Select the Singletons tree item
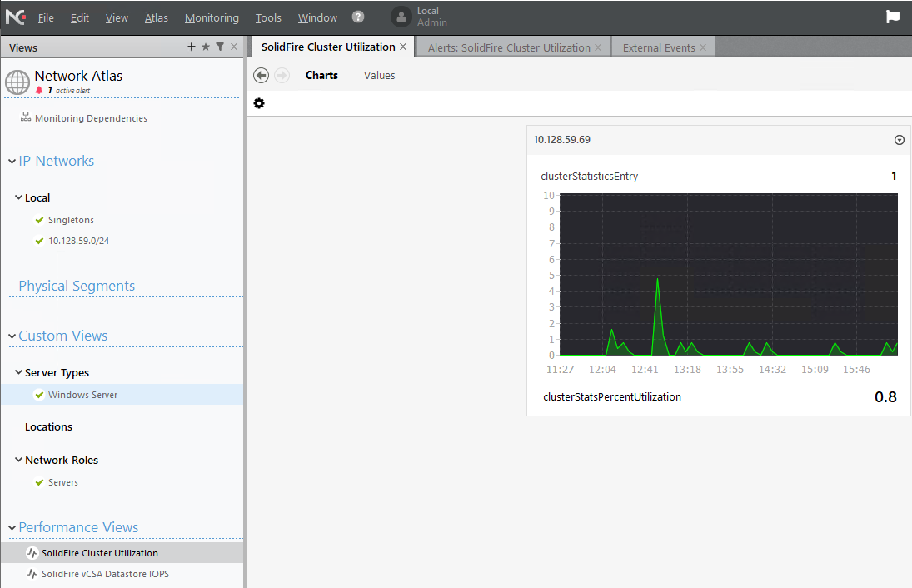The image size is (912, 588). click(71, 220)
